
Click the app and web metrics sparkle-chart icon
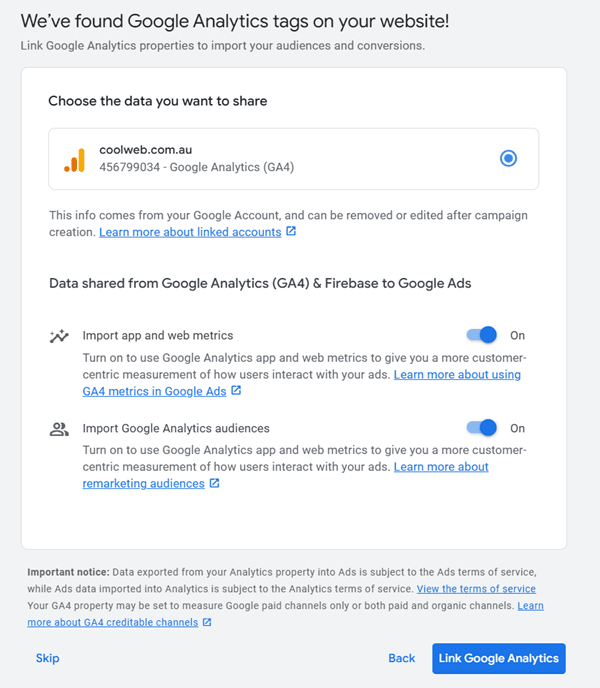coord(59,336)
